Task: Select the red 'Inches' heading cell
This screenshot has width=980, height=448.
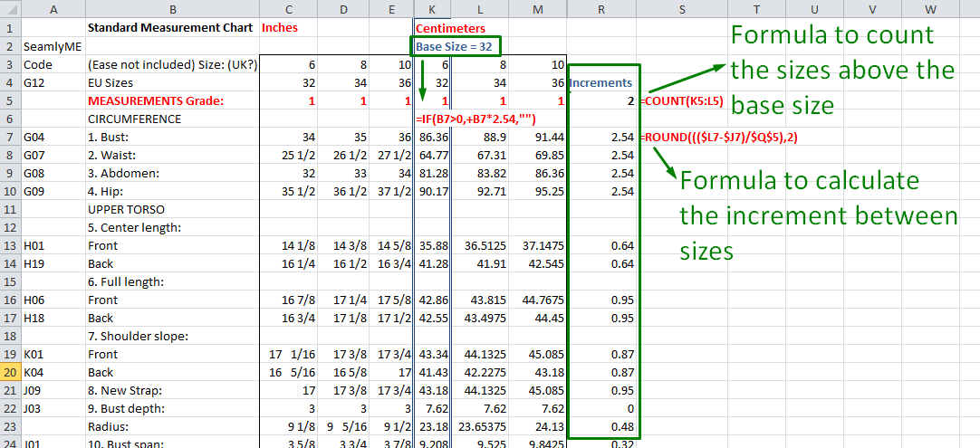Action: [280, 28]
